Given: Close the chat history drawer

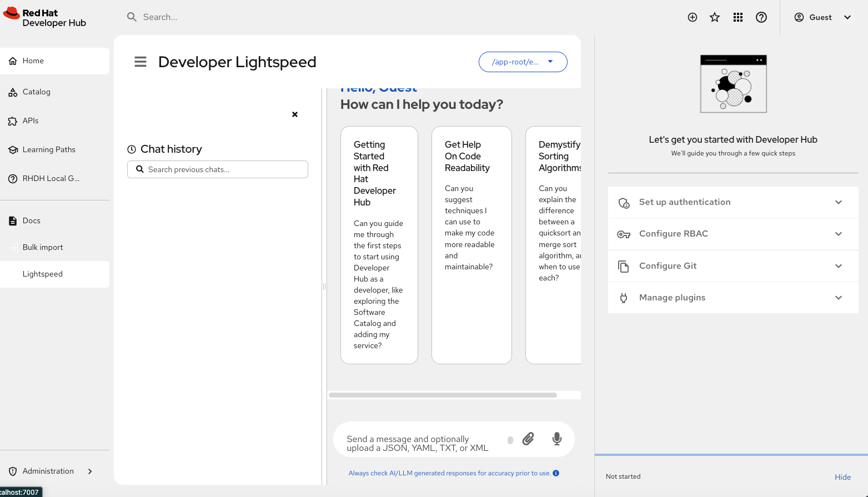Looking at the screenshot, I should (295, 114).
